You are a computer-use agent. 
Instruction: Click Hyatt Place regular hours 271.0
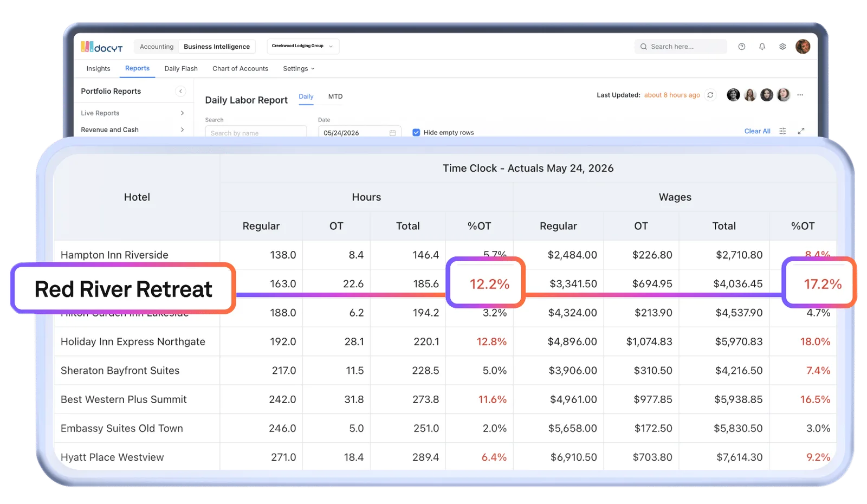[283, 457]
